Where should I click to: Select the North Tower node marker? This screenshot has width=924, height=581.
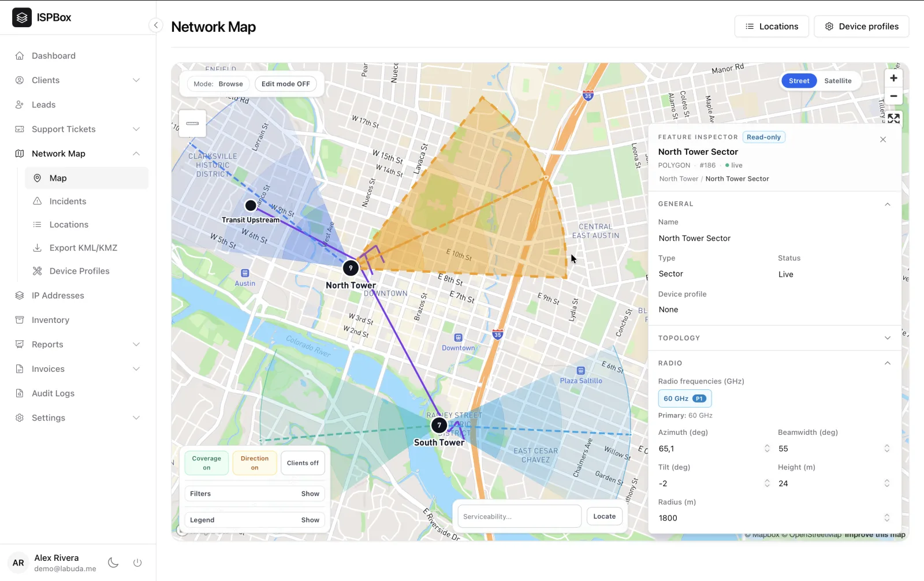(351, 268)
